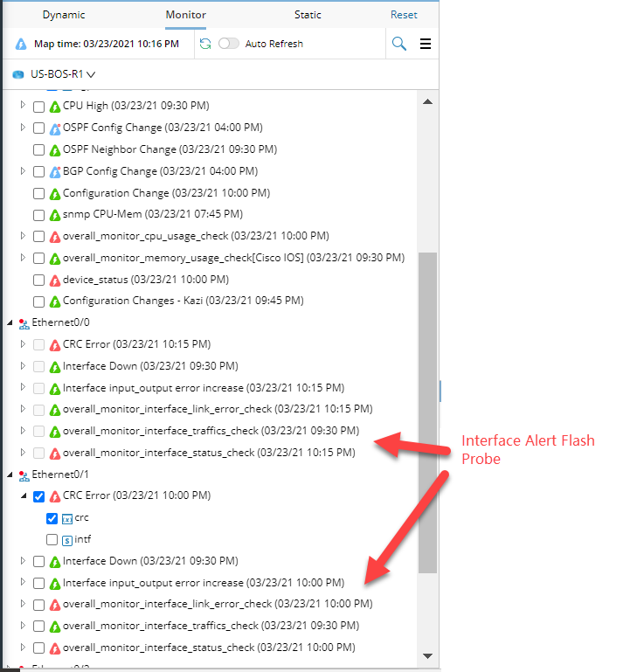Viewport: 644px width, 672px height.
Task: Switch to the Static tab
Action: [x=308, y=15]
